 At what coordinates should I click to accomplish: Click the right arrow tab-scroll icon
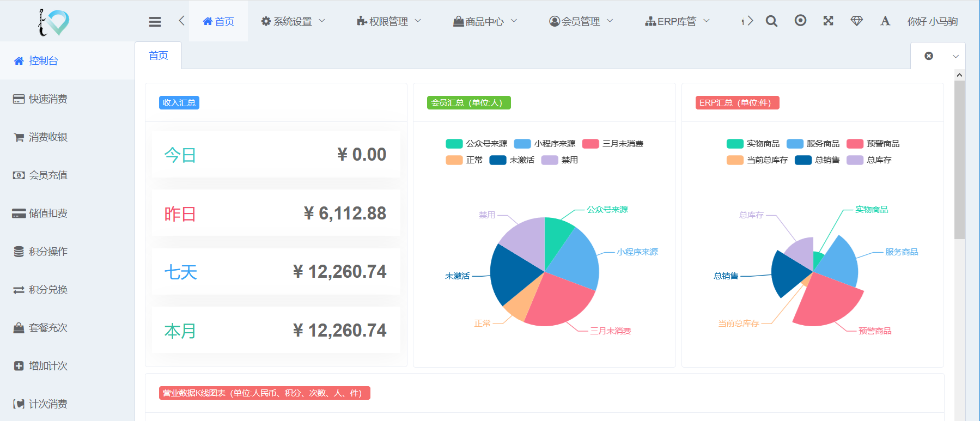(750, 21)
